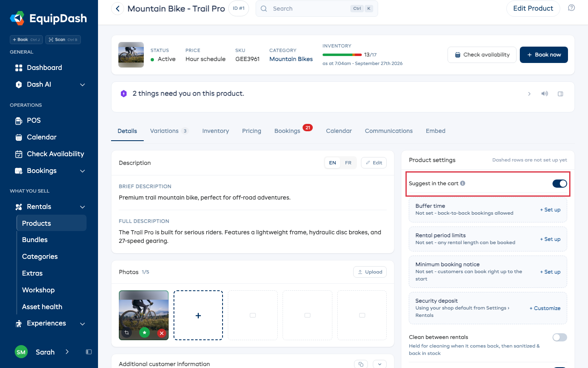This screenshot has width=588, height=368.
Task: Click the EquipDash logo
Action: (49, 18)
